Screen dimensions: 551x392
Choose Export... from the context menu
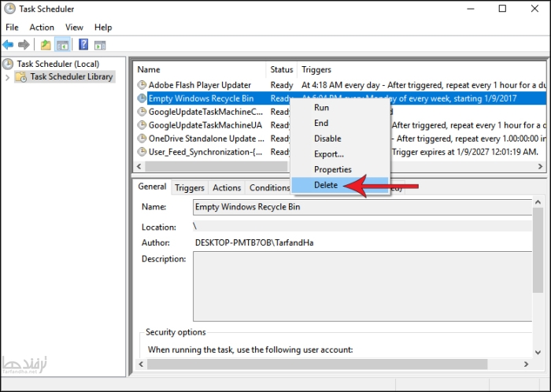tap(340, 153)
